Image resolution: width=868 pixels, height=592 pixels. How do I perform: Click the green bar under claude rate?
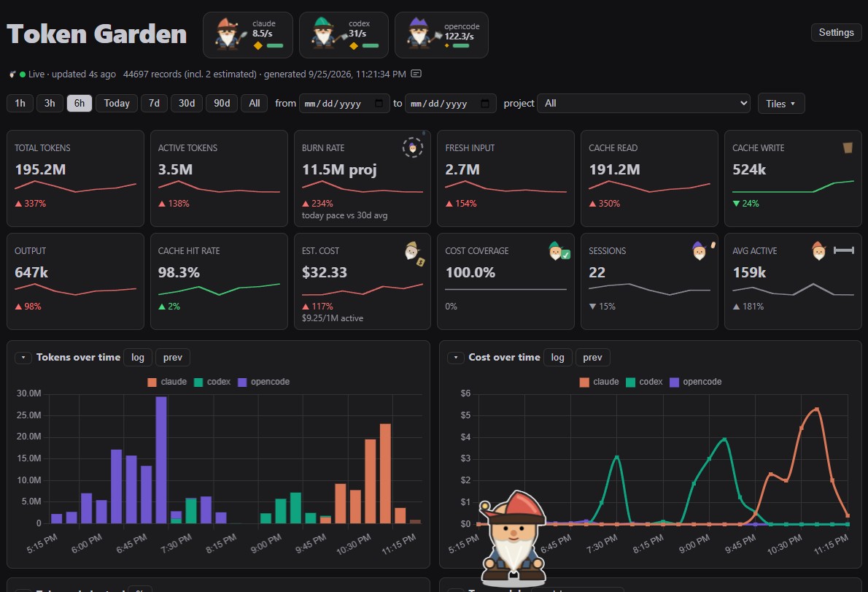click(x=274, y=46)
